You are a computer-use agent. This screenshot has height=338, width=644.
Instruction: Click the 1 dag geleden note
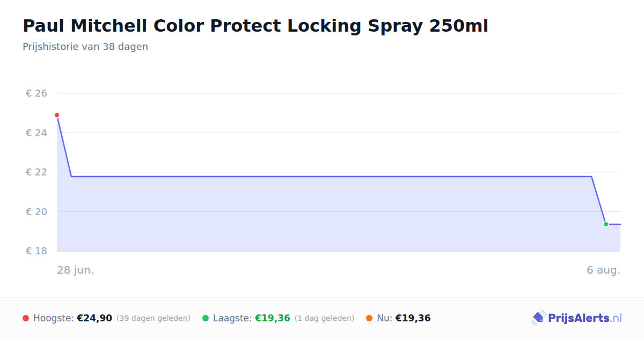(x=324, y=318)
